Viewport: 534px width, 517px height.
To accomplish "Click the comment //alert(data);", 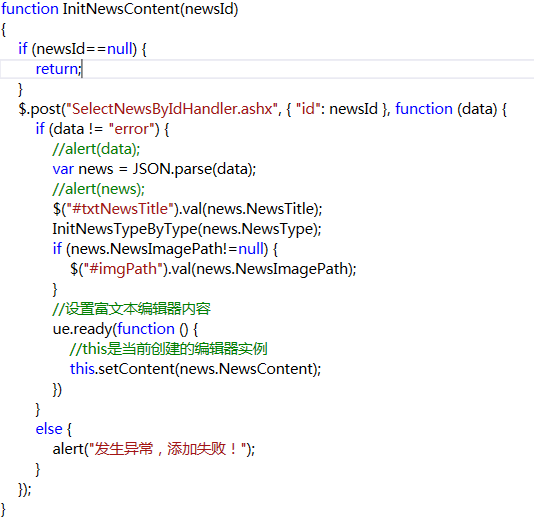I will coord(96,149).
